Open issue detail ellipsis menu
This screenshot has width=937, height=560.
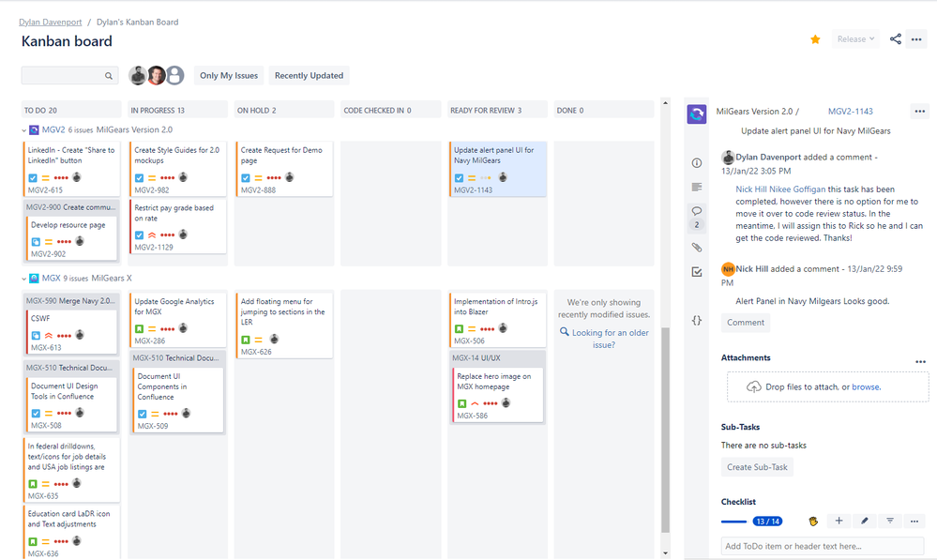(920, 112)
